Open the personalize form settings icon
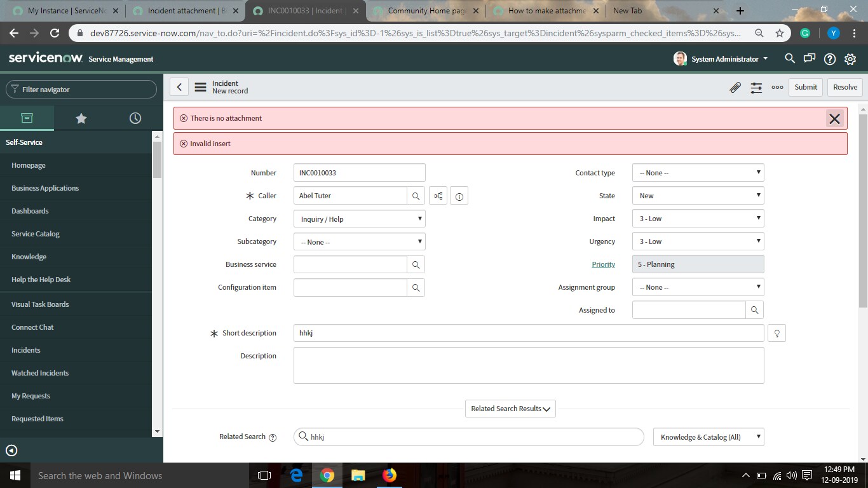 point(756,88)
